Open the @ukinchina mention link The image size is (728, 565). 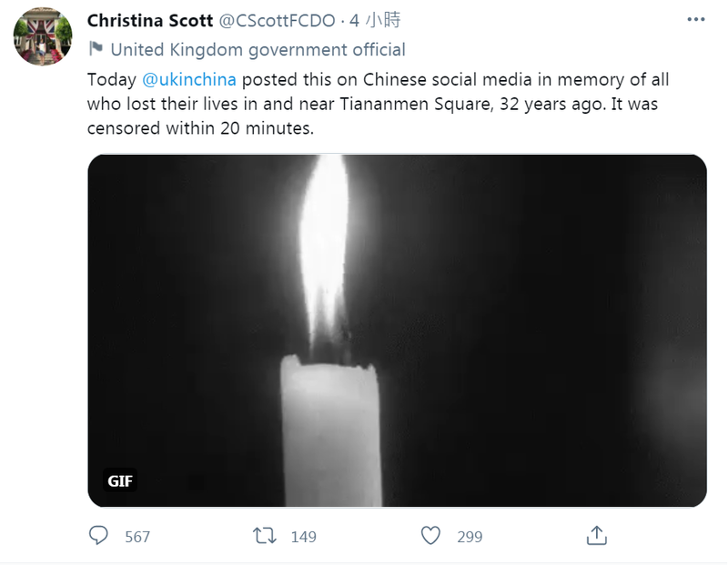pyautogui.click(x=189, y=80)
